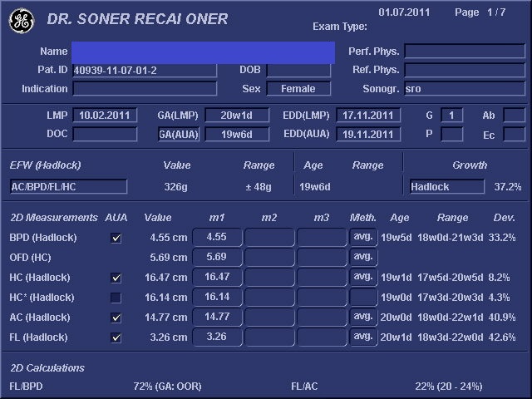Change the BPD avg. method selector
Viewport: 532px width, 399px height.
pos(362,237)
